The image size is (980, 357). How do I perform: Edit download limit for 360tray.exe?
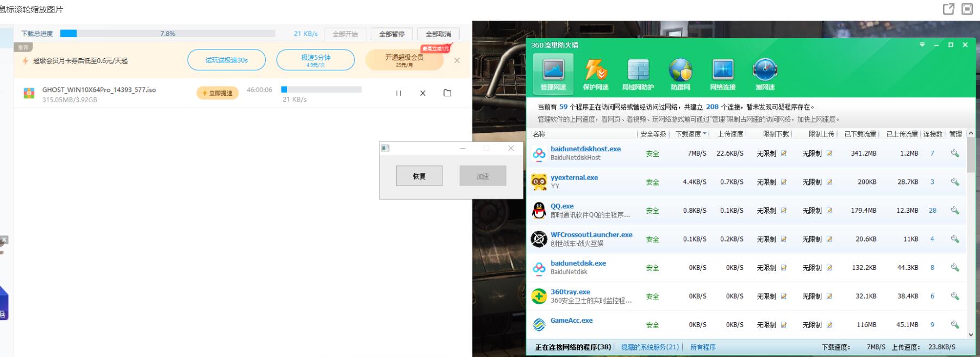[784, 296]
